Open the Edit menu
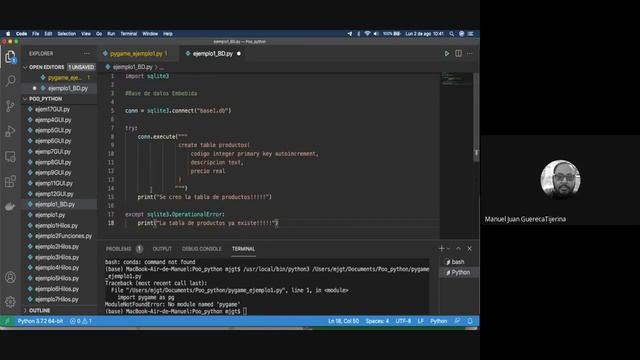 click(x=48, y=34)
